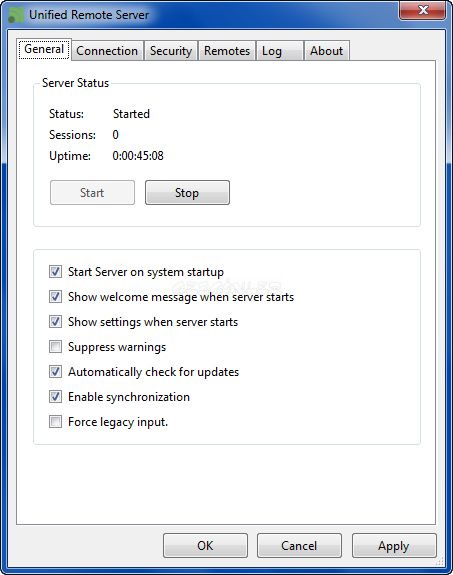The height and width of the screenshot is (575, 453).
Task: Close the Unified Remote Server window
Action: point(423,10)
